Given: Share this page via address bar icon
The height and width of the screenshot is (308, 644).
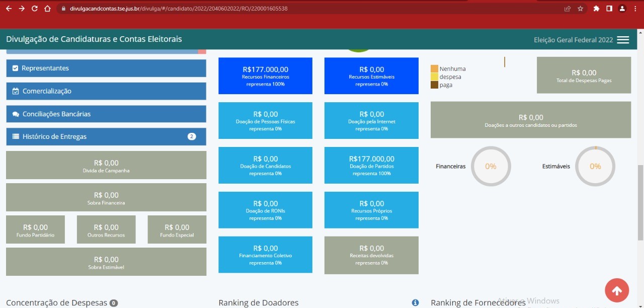Looking at the screenshot, I should [568, 9].
